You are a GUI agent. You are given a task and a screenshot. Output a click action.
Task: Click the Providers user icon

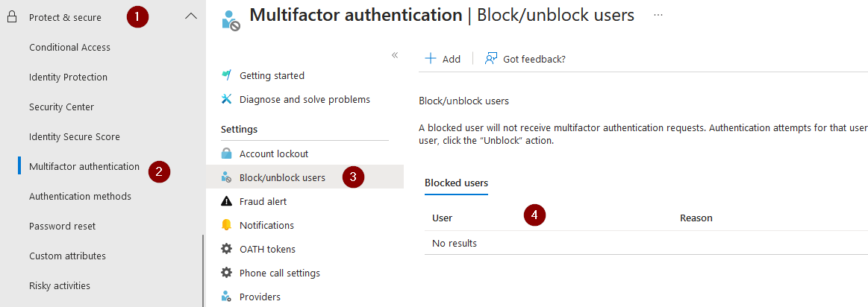[226, 297]
